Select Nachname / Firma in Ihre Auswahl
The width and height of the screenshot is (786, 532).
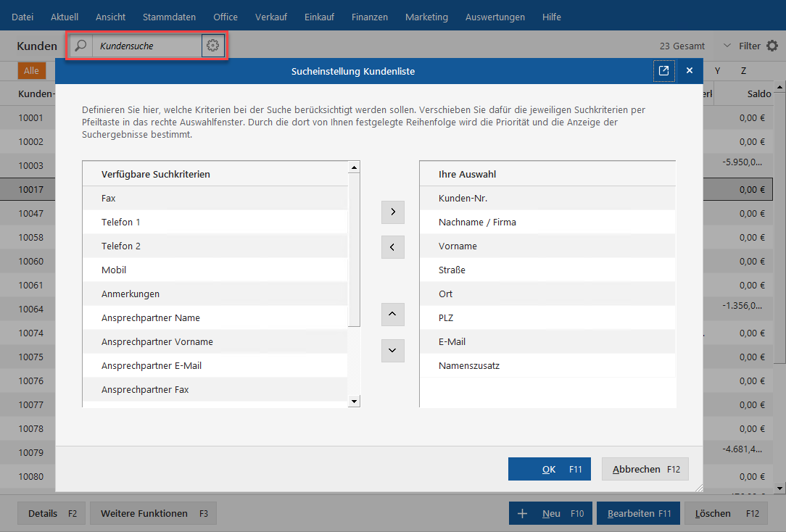pyautogui.click(x=477, y=223)
